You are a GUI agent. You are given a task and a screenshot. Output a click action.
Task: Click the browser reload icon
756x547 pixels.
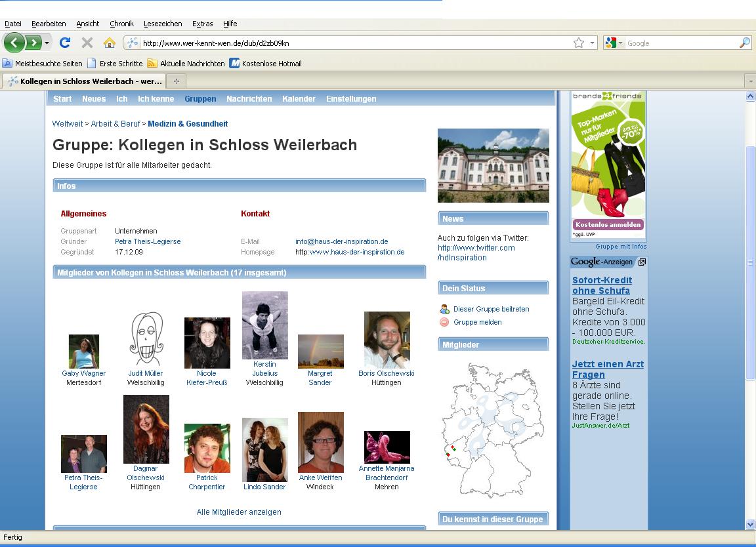point(64,43)
